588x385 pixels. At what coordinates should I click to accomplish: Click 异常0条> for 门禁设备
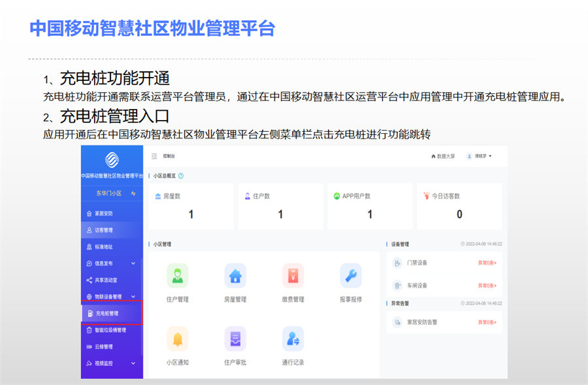click(x=487, y=263)
